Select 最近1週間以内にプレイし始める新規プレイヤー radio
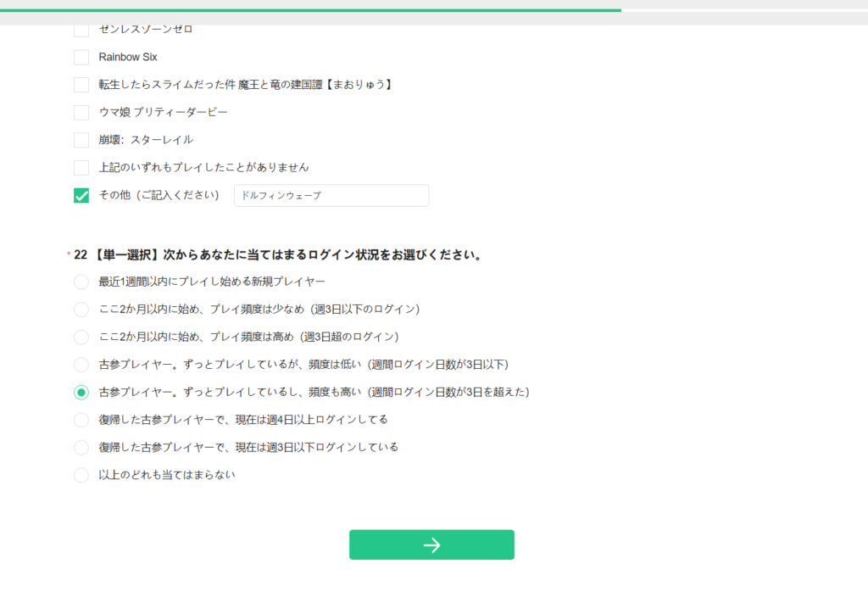 coord(81,282)
